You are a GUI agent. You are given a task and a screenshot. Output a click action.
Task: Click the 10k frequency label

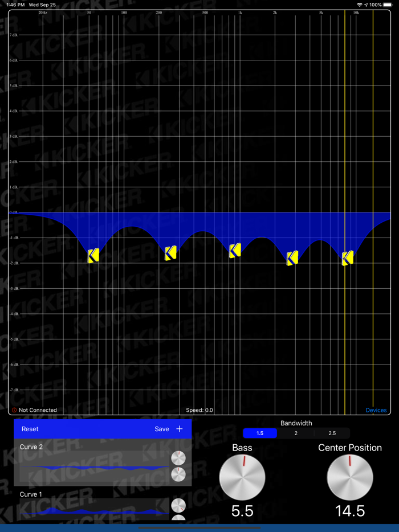[356, 13]
